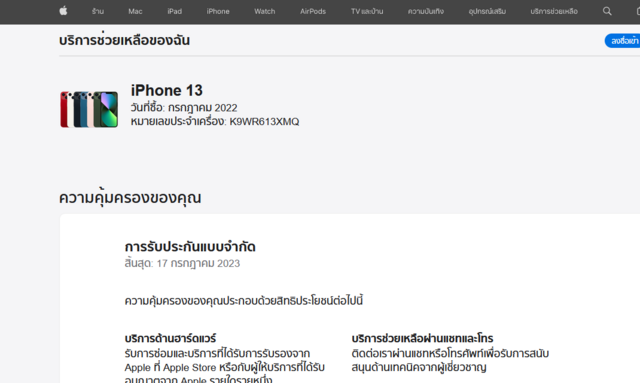Click the Apple logo icon
This screenshot has width=640, height=383.
(63, 11)
